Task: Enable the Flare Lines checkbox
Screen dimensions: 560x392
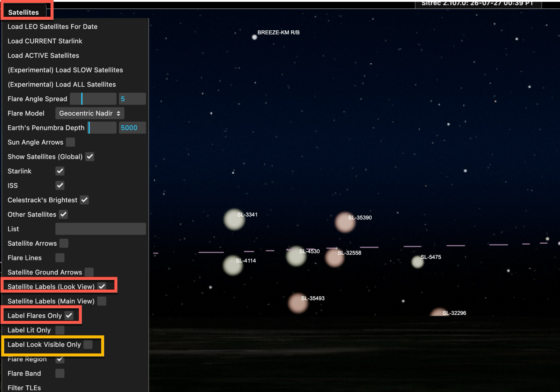Action: pos(60,258)
